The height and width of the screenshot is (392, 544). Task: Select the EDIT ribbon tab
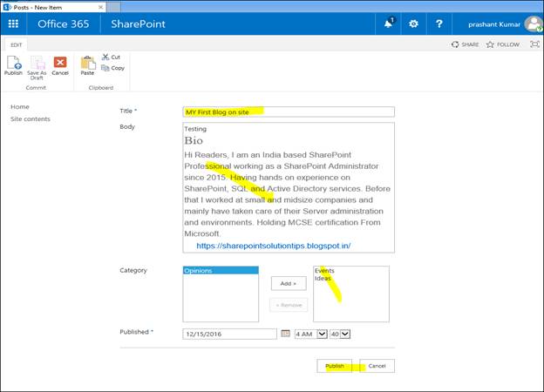tap(16, 44)
